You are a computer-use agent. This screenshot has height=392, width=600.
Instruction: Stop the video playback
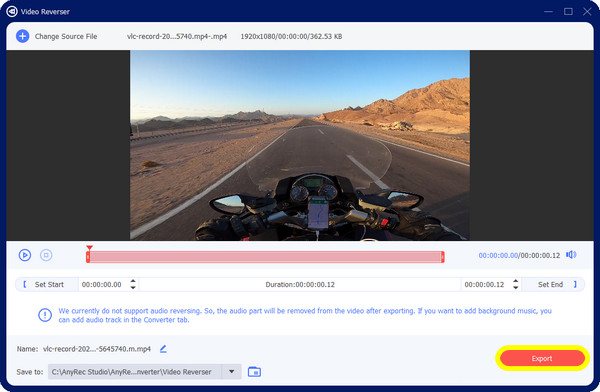click(46, 255)
